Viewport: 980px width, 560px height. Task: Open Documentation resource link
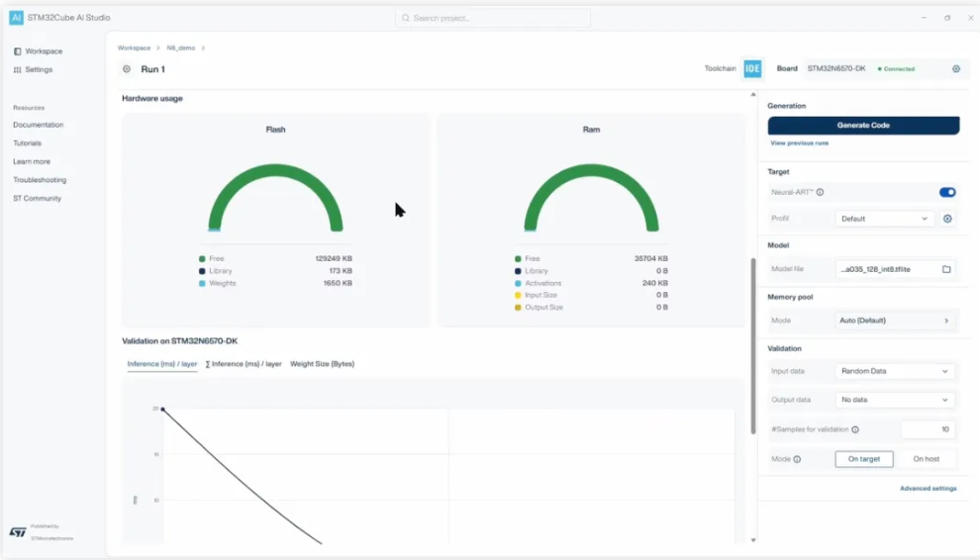click(39, 125)
